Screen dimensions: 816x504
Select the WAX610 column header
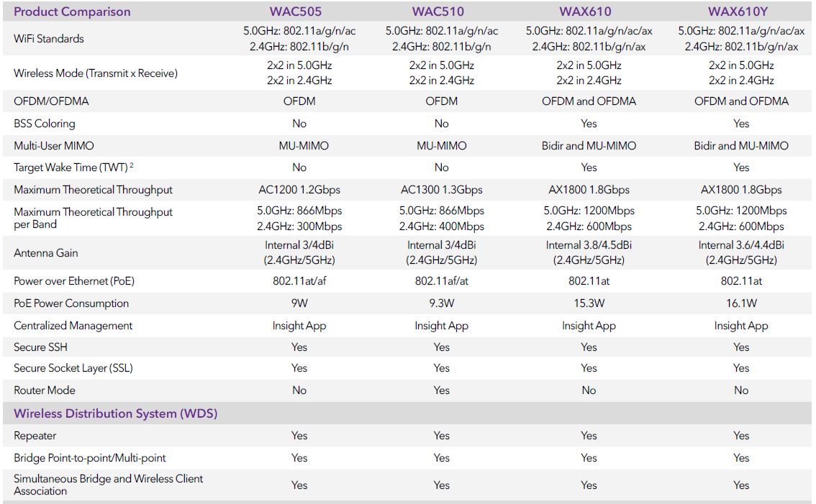pos(585,12)
